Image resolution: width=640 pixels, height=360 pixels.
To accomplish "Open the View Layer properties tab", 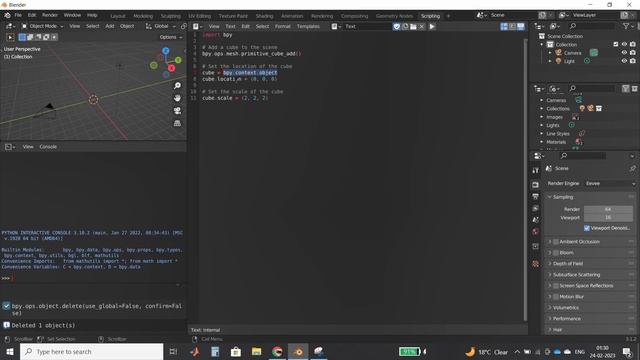I will coord(536,208).
